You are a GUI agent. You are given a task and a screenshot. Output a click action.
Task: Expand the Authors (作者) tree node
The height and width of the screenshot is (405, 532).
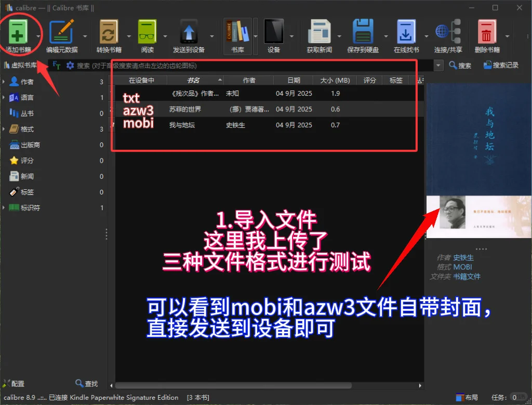coord(4,82)
